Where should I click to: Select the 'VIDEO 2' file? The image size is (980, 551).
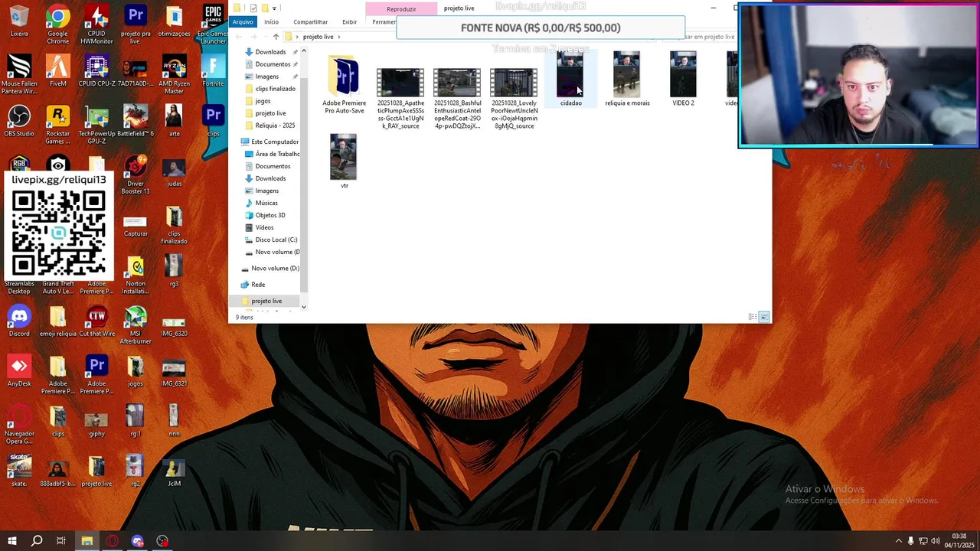(x=683, y=80)
